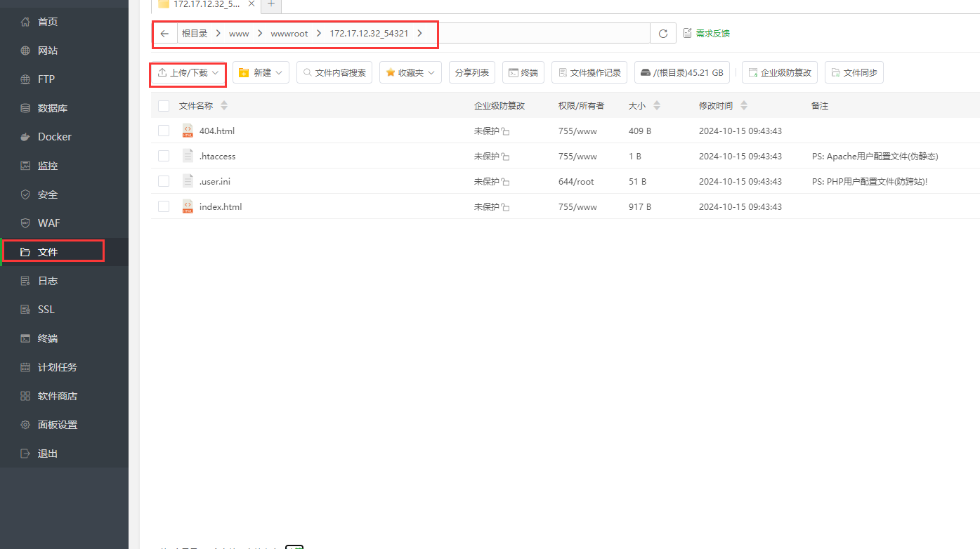
Task: Check the box for .htaccess
Action: pyautogui.click(x=164, y=156)
